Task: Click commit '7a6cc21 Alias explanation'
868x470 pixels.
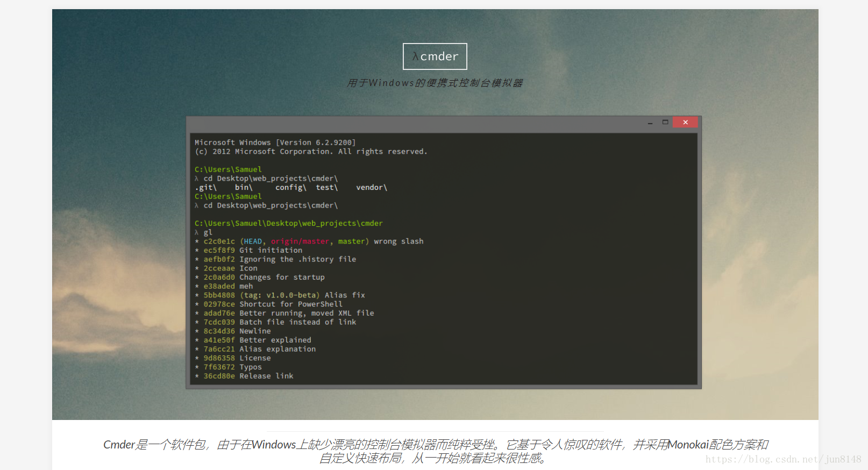Action: pyautogui.click(x=255, y=349)
